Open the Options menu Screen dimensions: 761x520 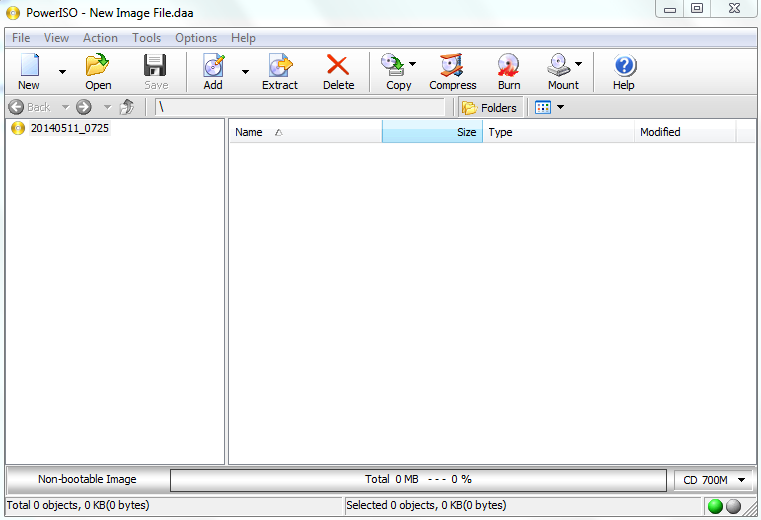(x=196, y=38)
